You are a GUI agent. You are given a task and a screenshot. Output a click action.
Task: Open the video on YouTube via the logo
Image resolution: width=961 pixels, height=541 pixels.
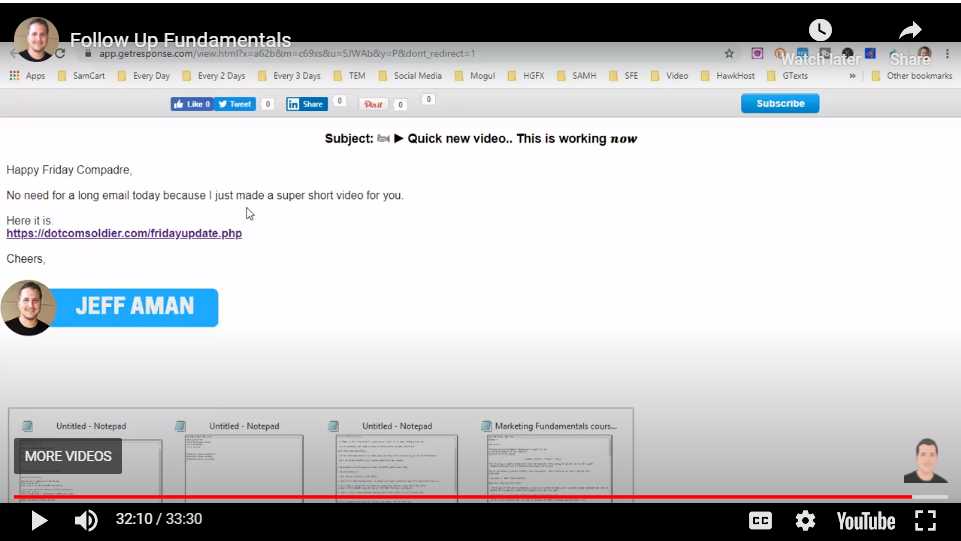tap(865, 520)
